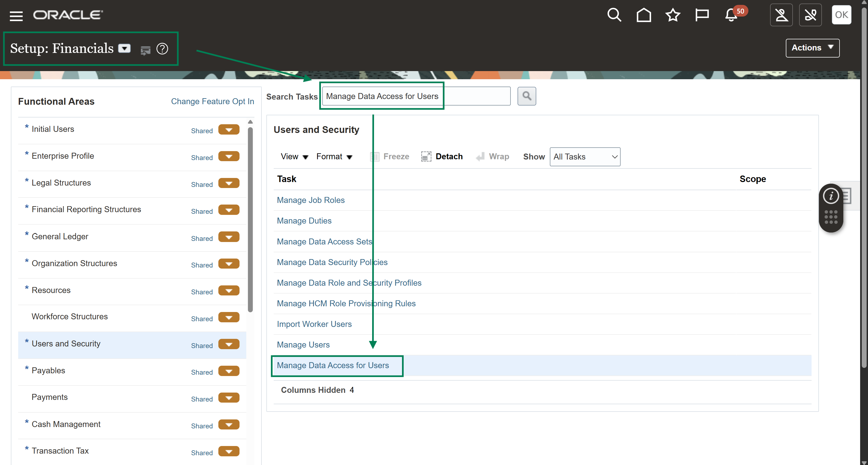Click the Search Tasks input field

416,96
